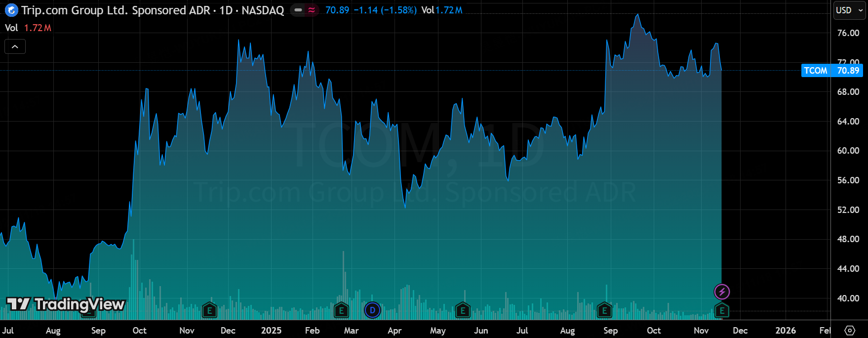Collapse the indicator legend with chevron button
The image size is (868, 338).
click(15, 46)
